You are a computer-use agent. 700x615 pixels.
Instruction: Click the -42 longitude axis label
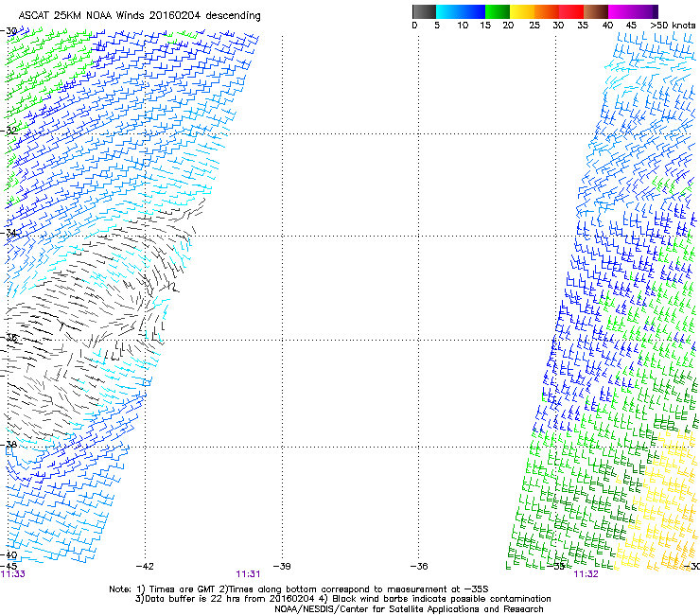[145, 567]
